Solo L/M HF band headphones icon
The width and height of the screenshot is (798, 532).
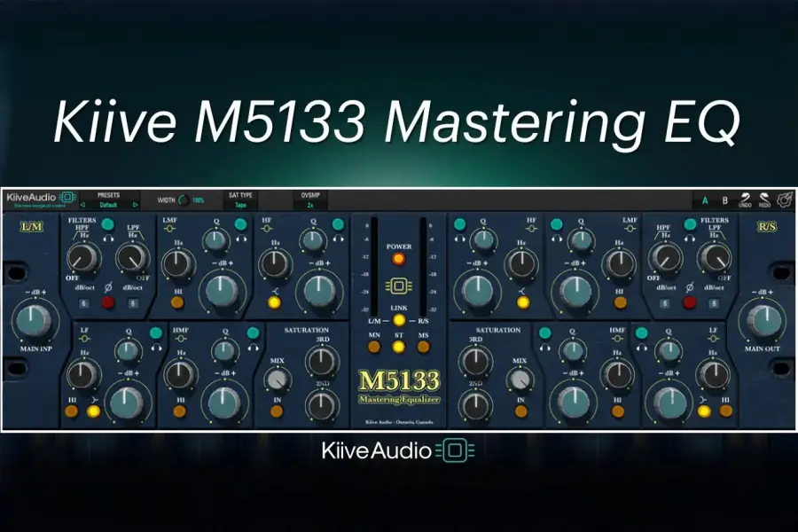pos(339,238)
